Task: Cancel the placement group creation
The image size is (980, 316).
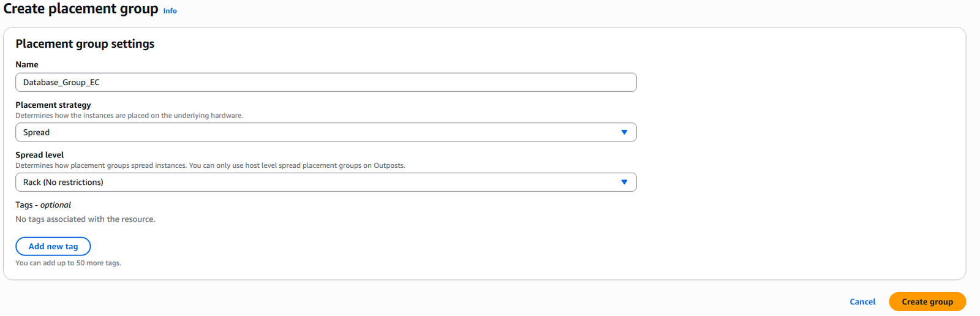Action: click(862, 301)
